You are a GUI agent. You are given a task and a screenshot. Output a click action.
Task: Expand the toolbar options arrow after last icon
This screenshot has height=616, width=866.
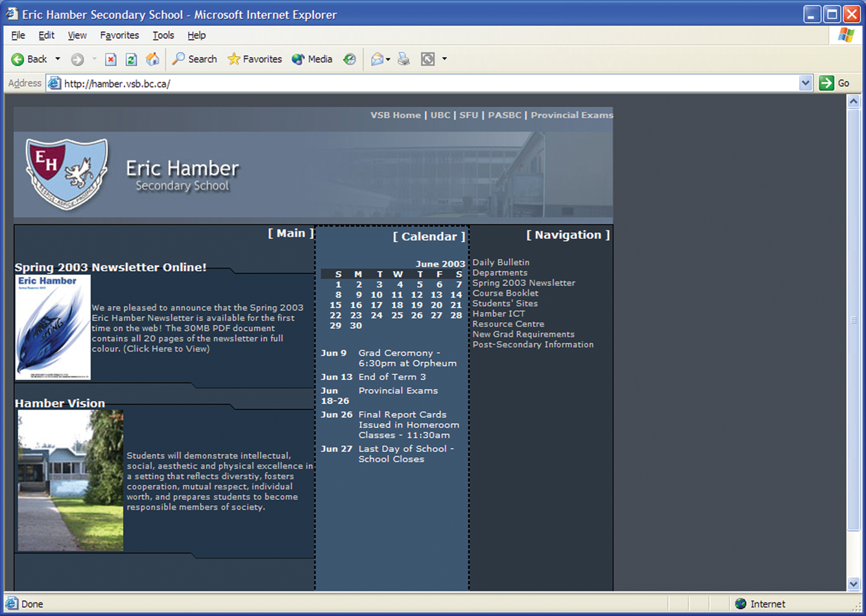tap(444, 59)
